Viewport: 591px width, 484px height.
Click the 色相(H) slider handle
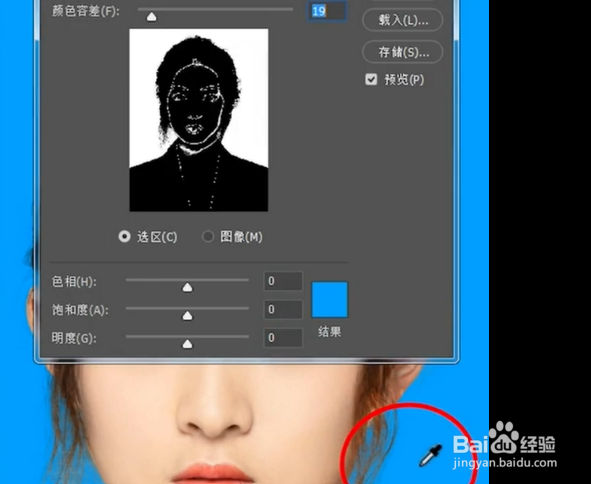click(x=187, y=288)
